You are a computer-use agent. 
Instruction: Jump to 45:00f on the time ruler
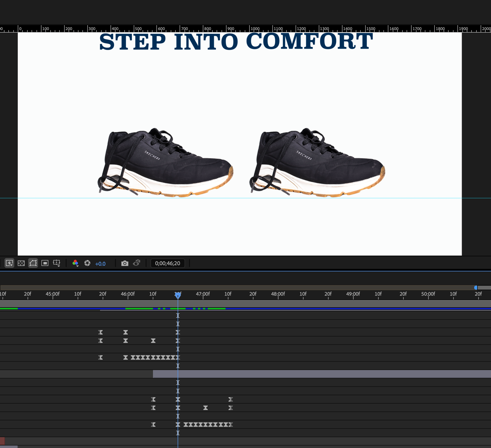(x=53, y=294)
